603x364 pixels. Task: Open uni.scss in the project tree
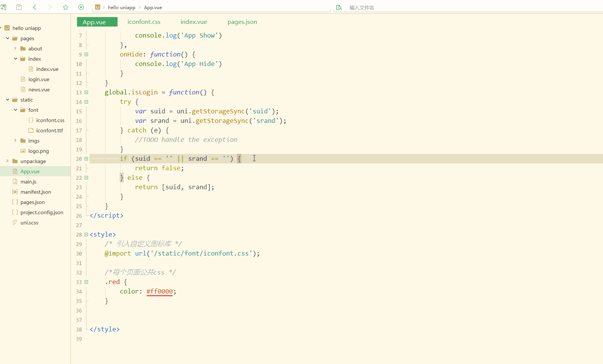pyautogui.click(x=29, y=223)
